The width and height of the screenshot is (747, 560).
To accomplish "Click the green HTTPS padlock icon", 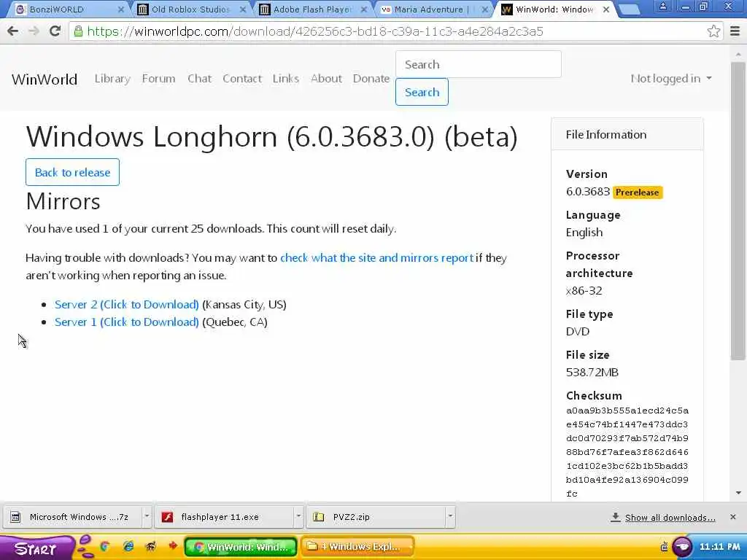I will click(79, 31).
